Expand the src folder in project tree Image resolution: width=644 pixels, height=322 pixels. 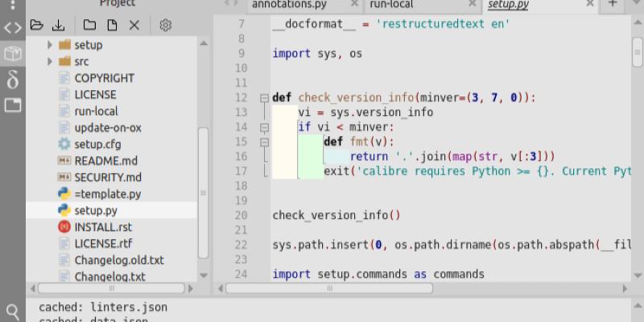50,61
